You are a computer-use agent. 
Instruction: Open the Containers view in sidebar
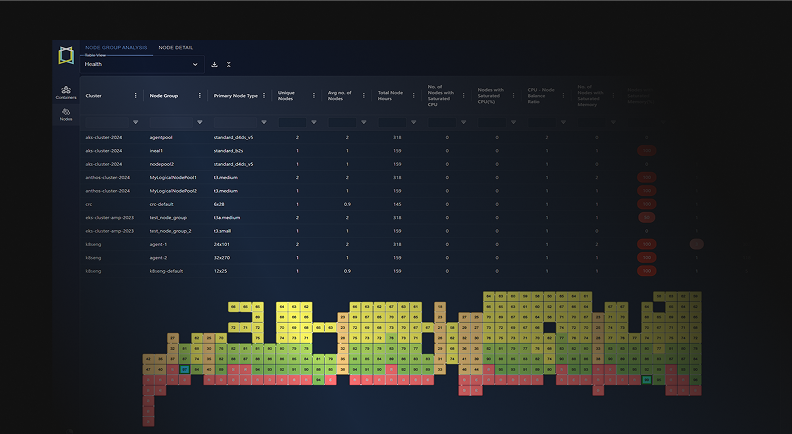click(x=66, y=91)
